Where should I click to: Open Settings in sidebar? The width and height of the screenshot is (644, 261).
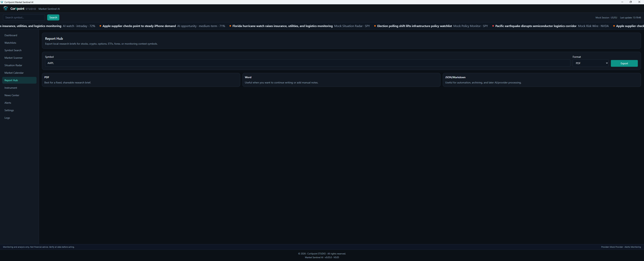tap(19, 110)
